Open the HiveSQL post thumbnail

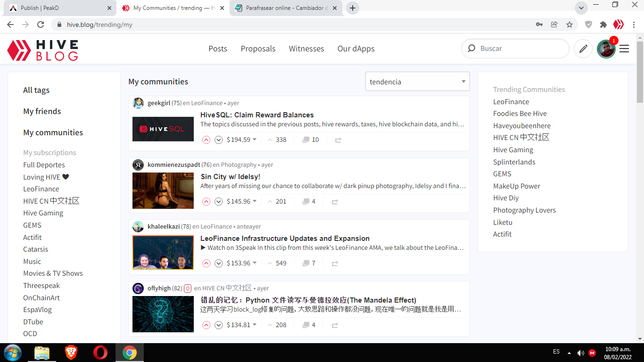click(x=163, y=129)
